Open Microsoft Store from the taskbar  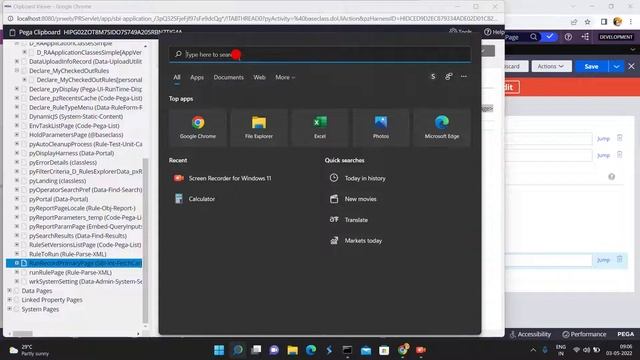[384, 350]
